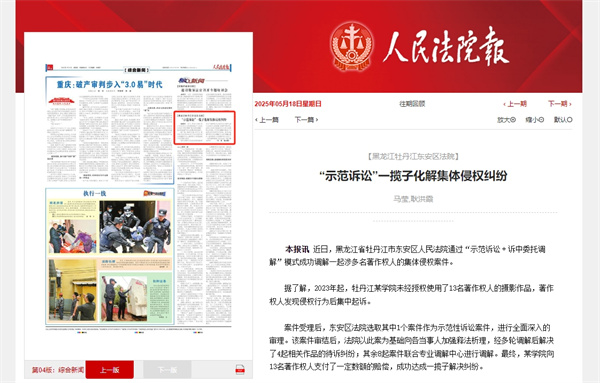Download the PDF via the red icon

tap(240, 370)
